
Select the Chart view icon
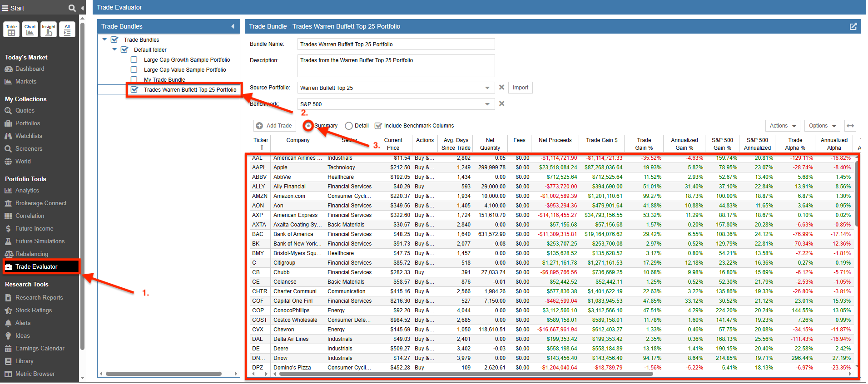click(30, 30)
